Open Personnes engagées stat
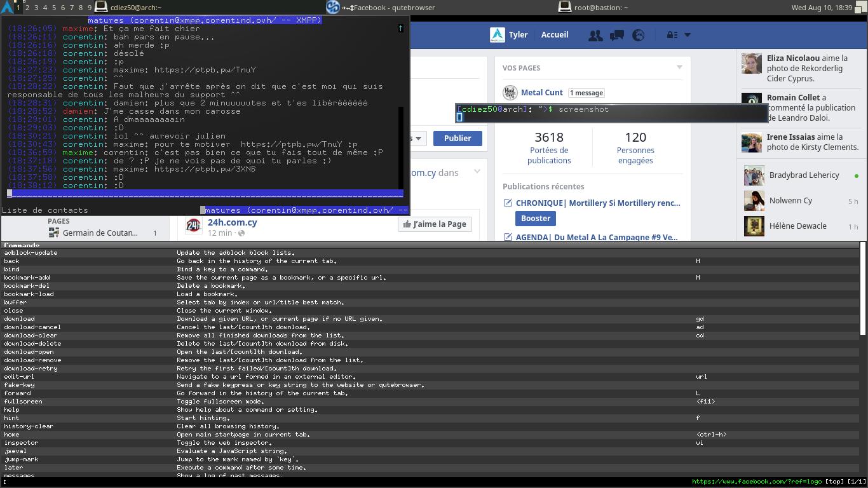This screenshot has width=868, height=488. click(635, 147)
